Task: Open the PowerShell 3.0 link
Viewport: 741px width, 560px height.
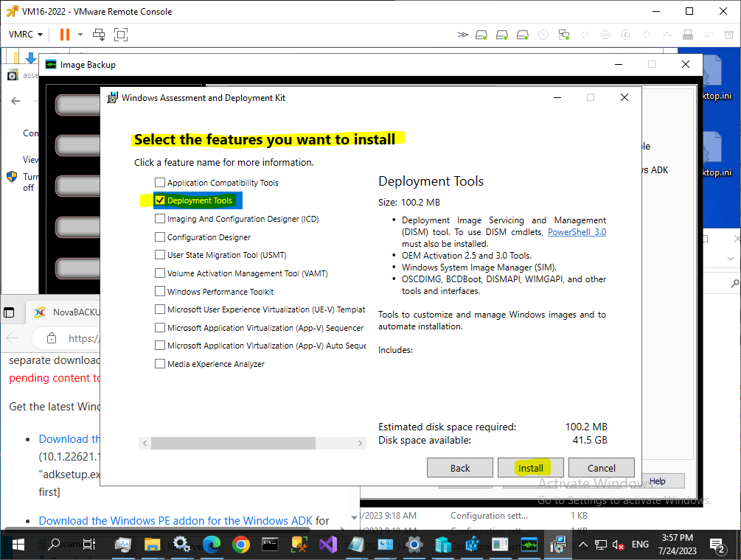Action: pyautogui.click(x=577, y=232)
